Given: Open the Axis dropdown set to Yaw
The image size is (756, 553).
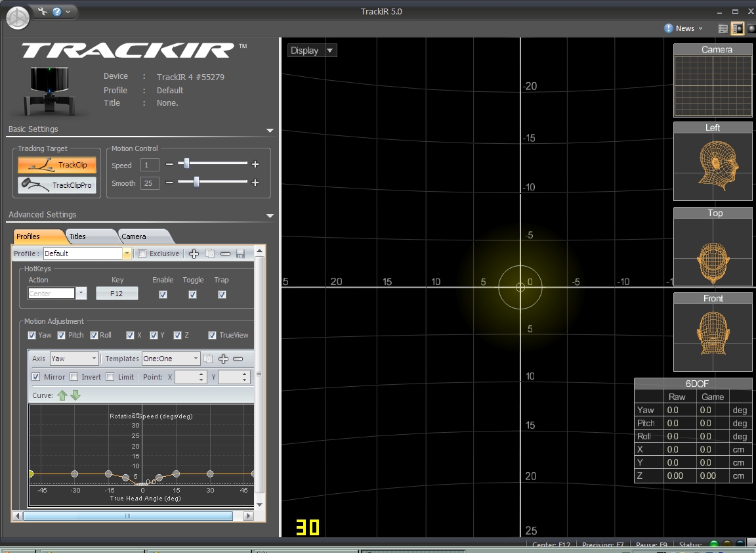Looking at the screenshot, I should (74, 359).
